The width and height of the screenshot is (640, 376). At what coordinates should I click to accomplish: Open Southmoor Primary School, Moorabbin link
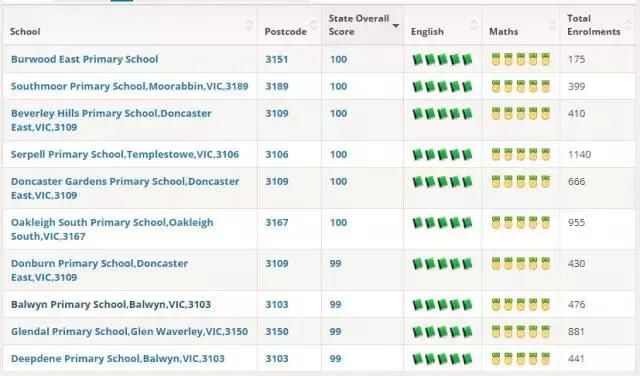tap(130, 87)
